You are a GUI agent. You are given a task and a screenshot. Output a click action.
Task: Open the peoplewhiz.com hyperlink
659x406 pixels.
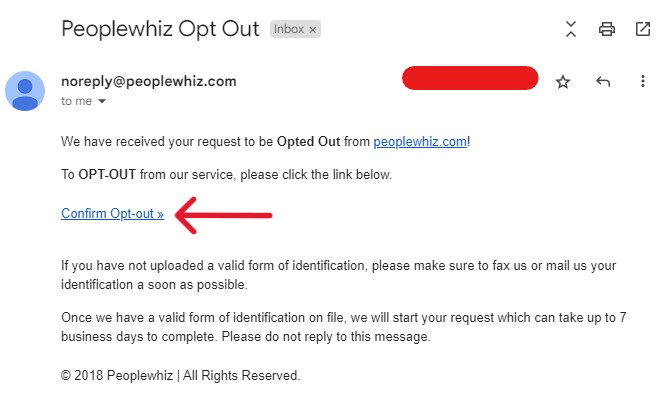[x=420, y=142]
